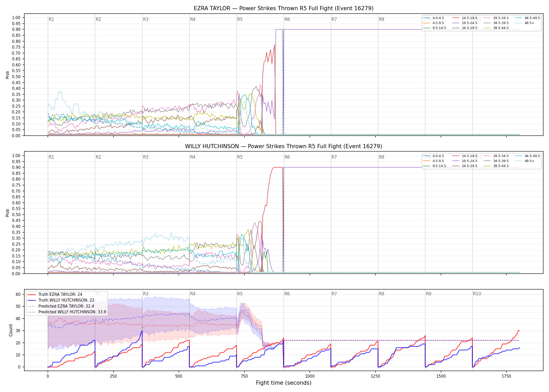Click the Count axis label on bottom chart
Image resolution: width=549 pixels, height=392 pixels.
[11, 330]
